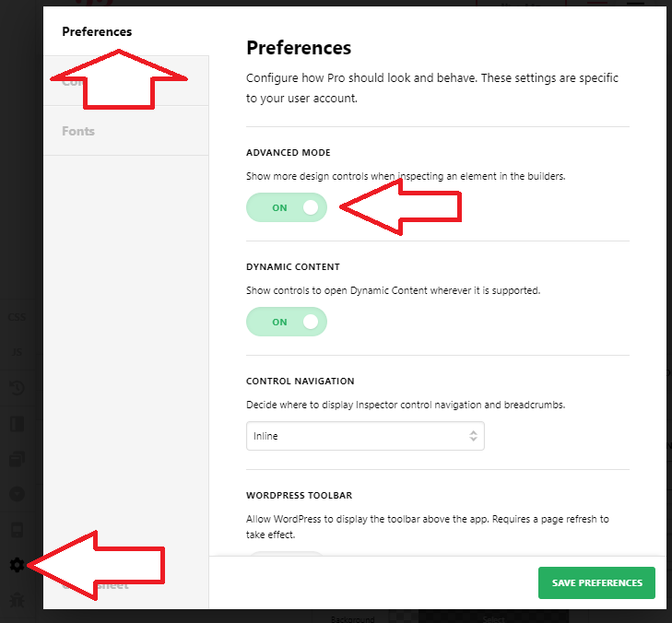The width and height of the screenshot is (672, 623).
Task: Open the device preview icon in sidebar
Action: coord(18,530)
